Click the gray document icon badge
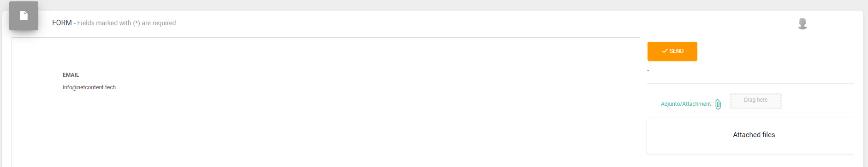 click(x=24, y=16)
